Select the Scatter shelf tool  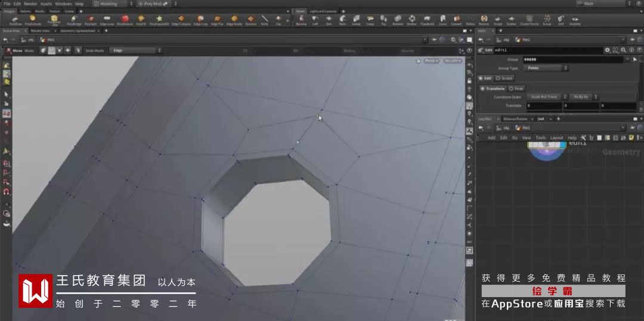pos(512,20)
